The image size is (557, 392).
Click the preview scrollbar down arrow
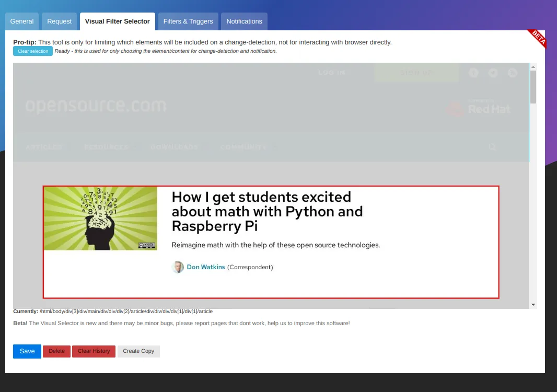tap(533, 304)
